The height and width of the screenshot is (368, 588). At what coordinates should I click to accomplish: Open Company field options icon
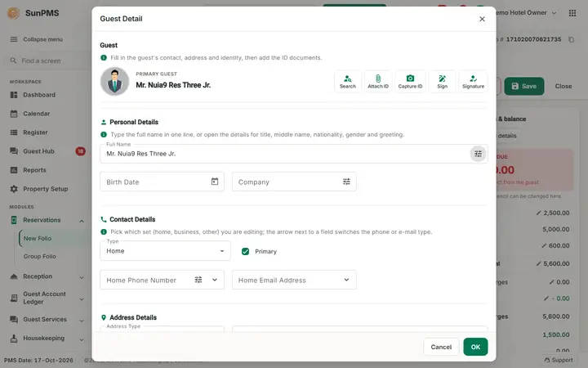[x=346, y=182]
